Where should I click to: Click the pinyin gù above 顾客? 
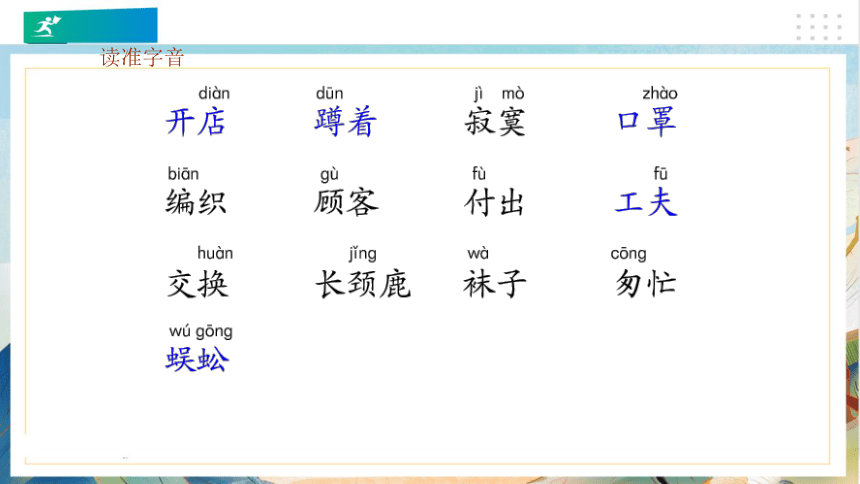(x=329, y=175)
